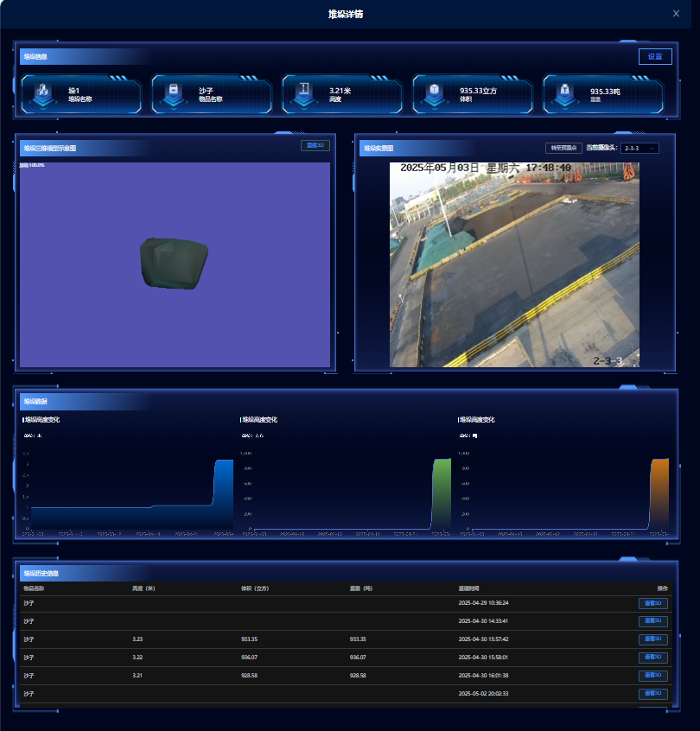Screen dimensions: 700x731
Task: Open the 设置 settings button
Action: [654, 57]
